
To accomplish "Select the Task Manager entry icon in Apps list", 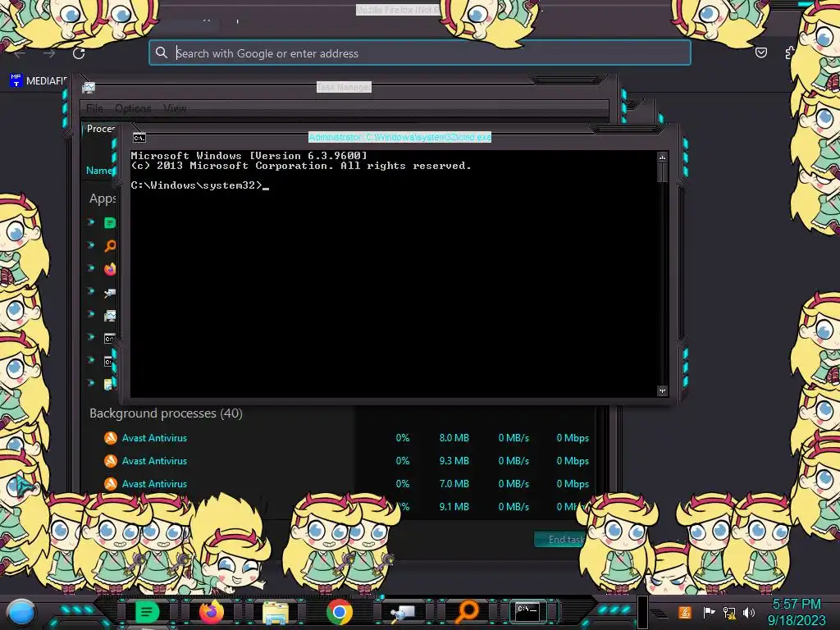I will (x=110, y=316).
